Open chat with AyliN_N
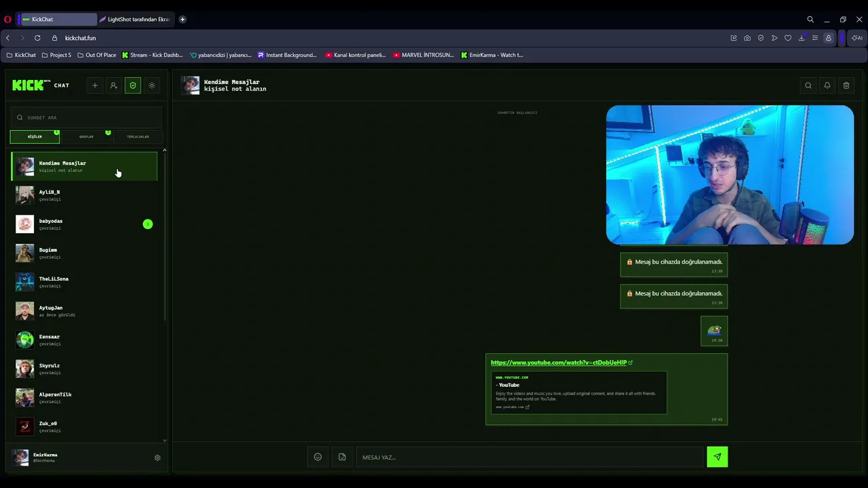Viewport: 868px width, 488px height. 84,195
